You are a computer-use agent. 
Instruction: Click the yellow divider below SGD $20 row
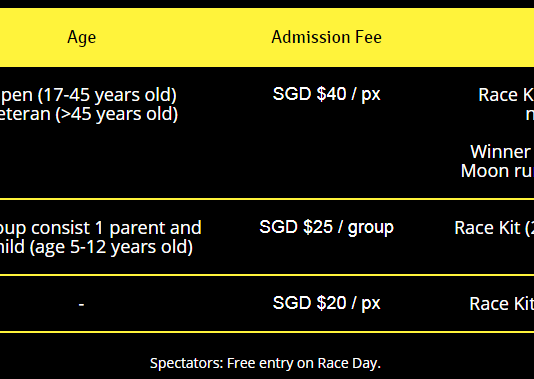click(267, 332)
